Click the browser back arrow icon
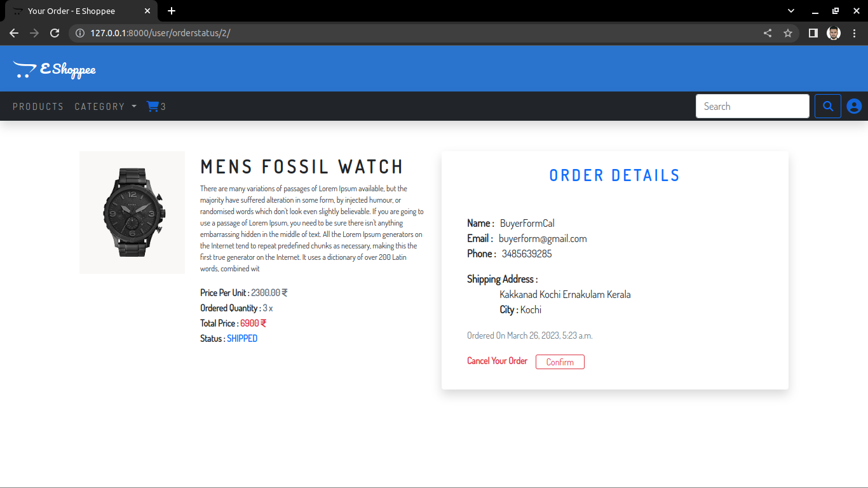Screen dimensions: 868x488 [x=13, y=33]
